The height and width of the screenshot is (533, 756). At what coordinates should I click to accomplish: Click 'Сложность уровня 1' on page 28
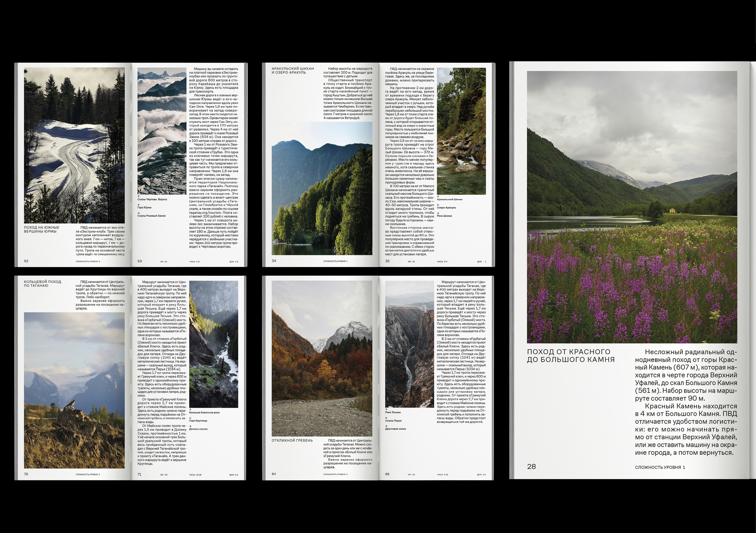pos(660,467)
